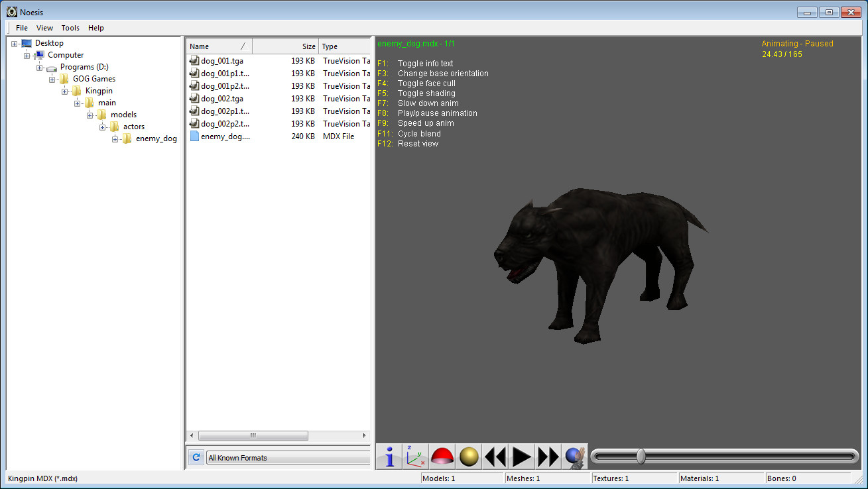This screenshot has height=489, width=868.
Task: Select file dog_002.tga
Action: (x=221, y=99)
